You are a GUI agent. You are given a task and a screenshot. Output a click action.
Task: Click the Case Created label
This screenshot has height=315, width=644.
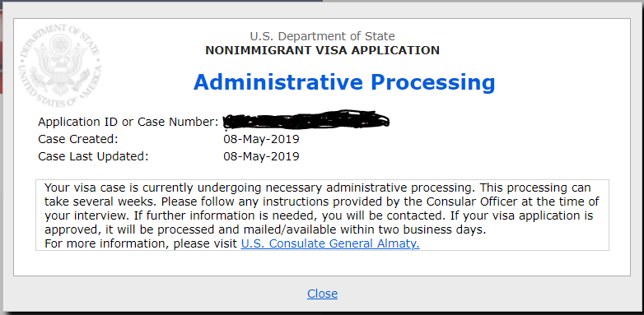78,139
